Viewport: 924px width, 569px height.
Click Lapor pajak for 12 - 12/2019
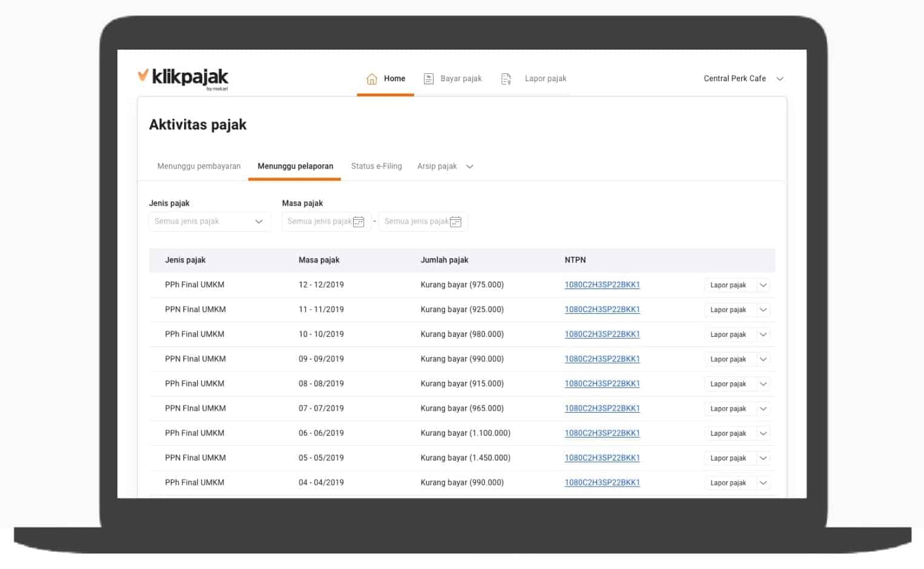pos(728,285)
